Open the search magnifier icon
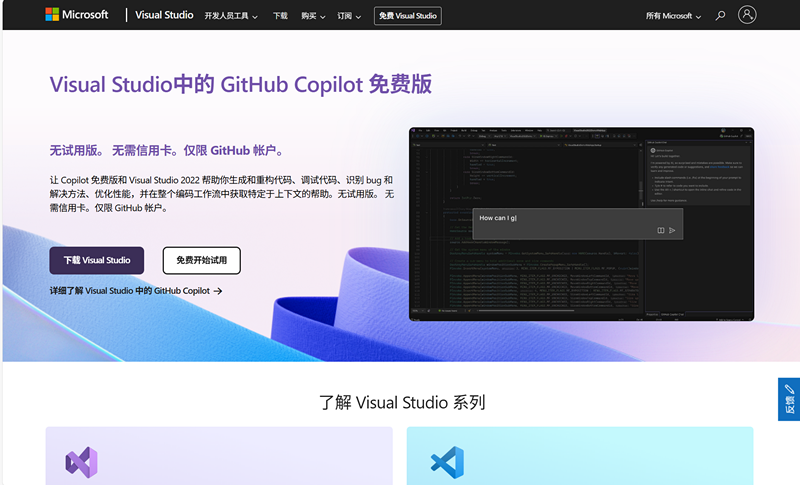This screenshot has height=485, width=800. click(x=720, y=16)
